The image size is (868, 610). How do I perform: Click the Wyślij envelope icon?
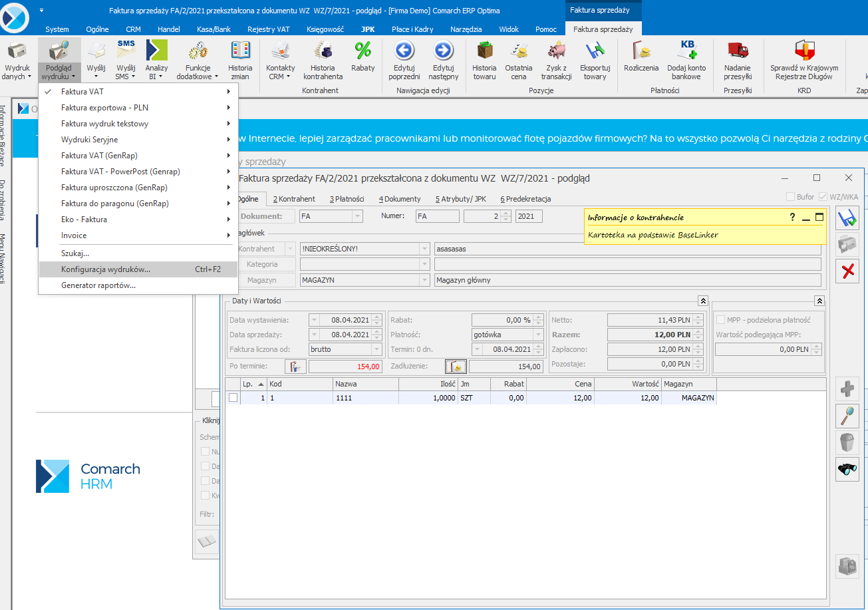(96, 51)
